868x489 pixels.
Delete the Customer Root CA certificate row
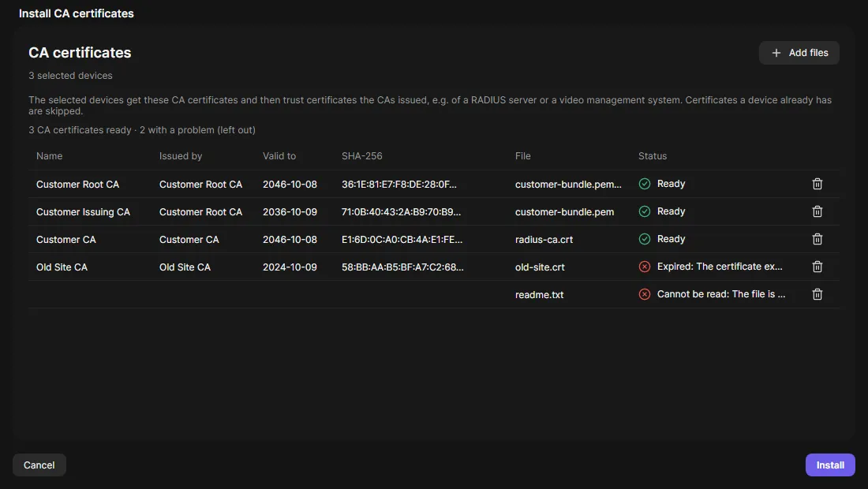click(817, 184)
